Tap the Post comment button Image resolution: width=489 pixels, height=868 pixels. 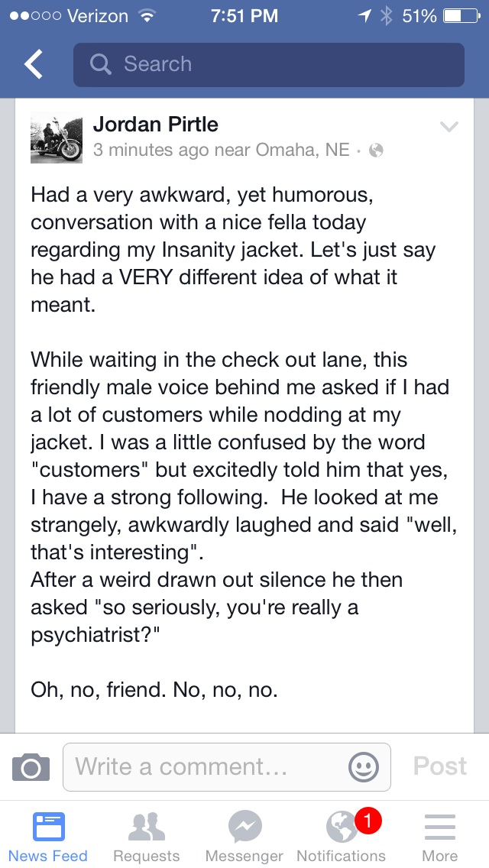(439, 766)
